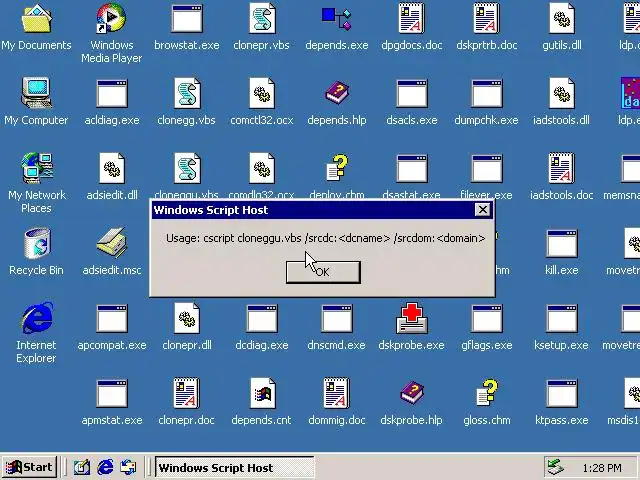The height and width of the screenshot is (480, 640).
Task: Click the 1:28 PM clock
Action: point(602,468)
